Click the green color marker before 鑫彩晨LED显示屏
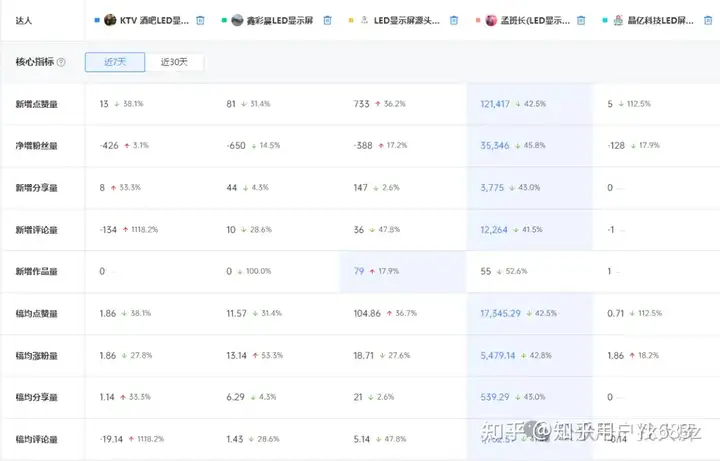The height and width of the screenshot is (461, 720). [224, 20]
